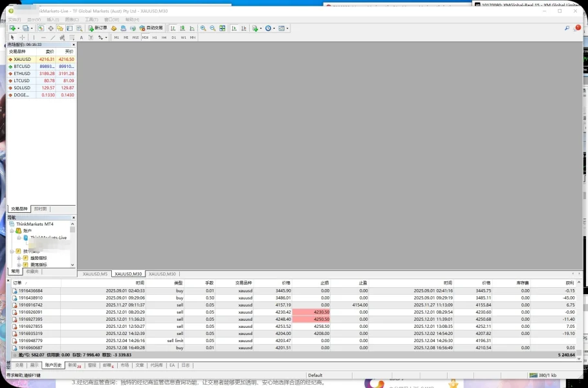Switch chart to Candlesticks icon
Viewport: 588px width, 388px height.
[182, 28]
